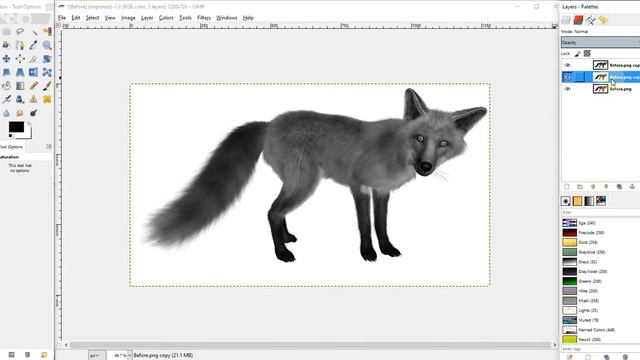Screen dimensions: 640x360
Task: Select the Flip tool
Action: 33,72
